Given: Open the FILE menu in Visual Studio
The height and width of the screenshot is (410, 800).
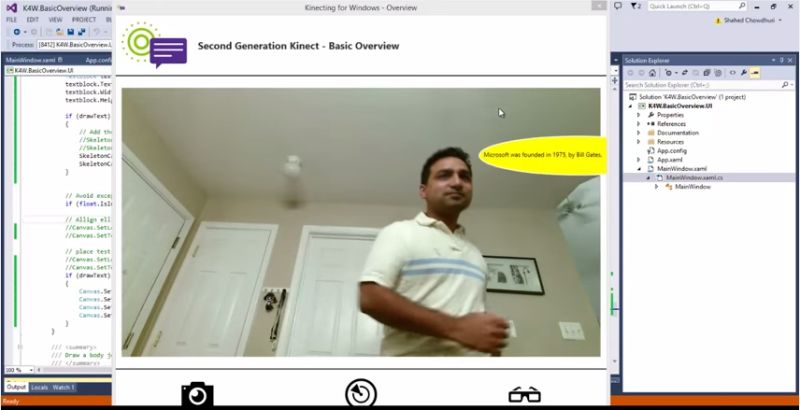Looking at the screenshot, I should (x=11, y=20).
